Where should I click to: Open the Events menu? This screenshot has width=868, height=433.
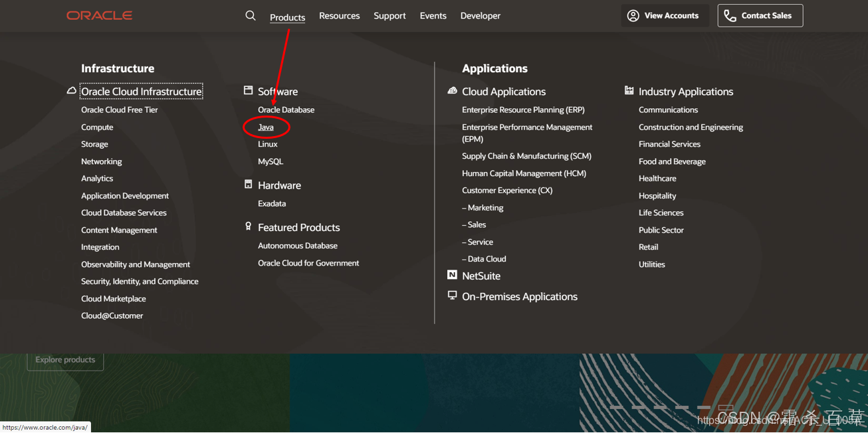pyautogui.click(x=433, y=16)
